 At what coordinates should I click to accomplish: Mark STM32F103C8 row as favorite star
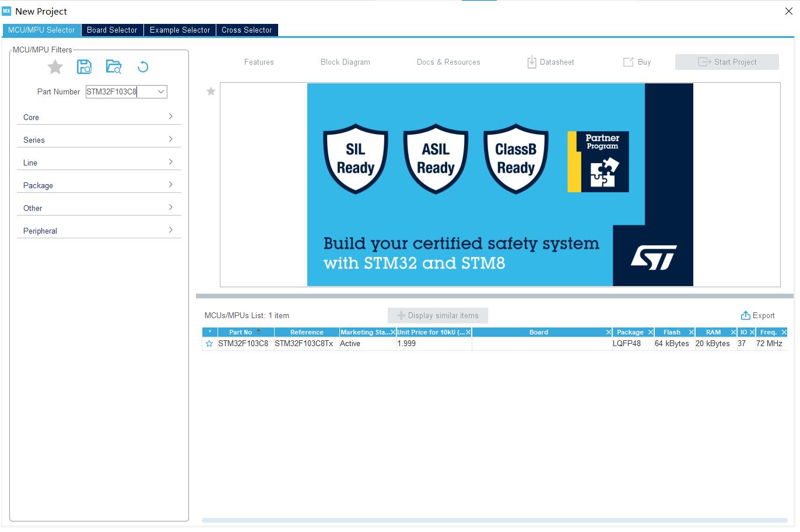pos(209,344)
